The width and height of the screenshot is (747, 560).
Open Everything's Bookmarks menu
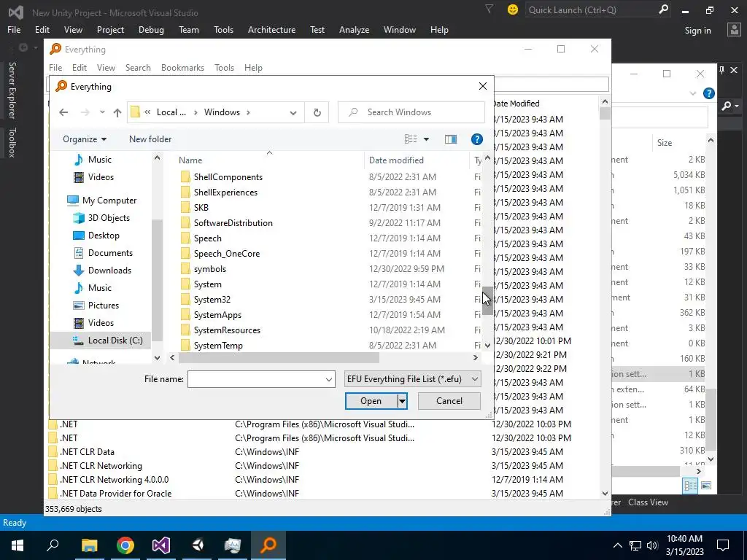[x=182, y=68]
